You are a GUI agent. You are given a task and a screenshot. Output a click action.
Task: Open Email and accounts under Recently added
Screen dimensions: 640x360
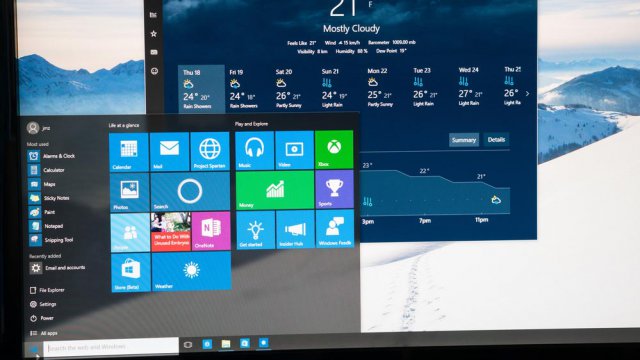58,268
